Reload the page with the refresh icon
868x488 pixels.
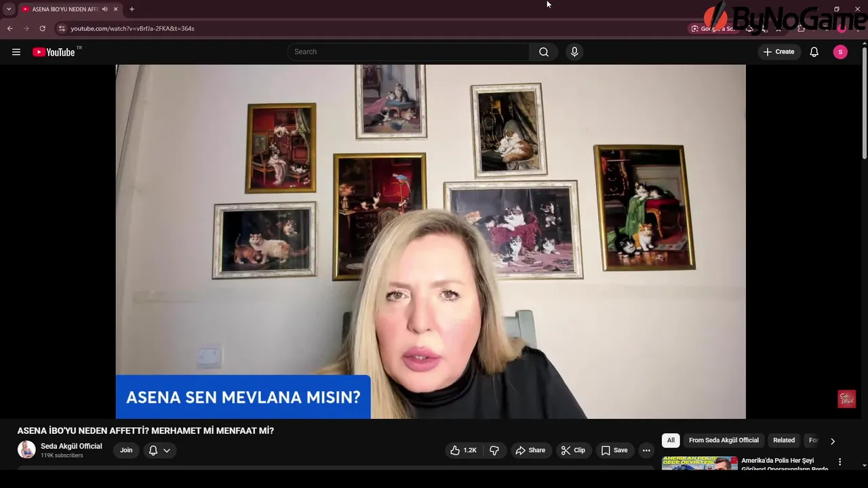[x=42, y=28]
